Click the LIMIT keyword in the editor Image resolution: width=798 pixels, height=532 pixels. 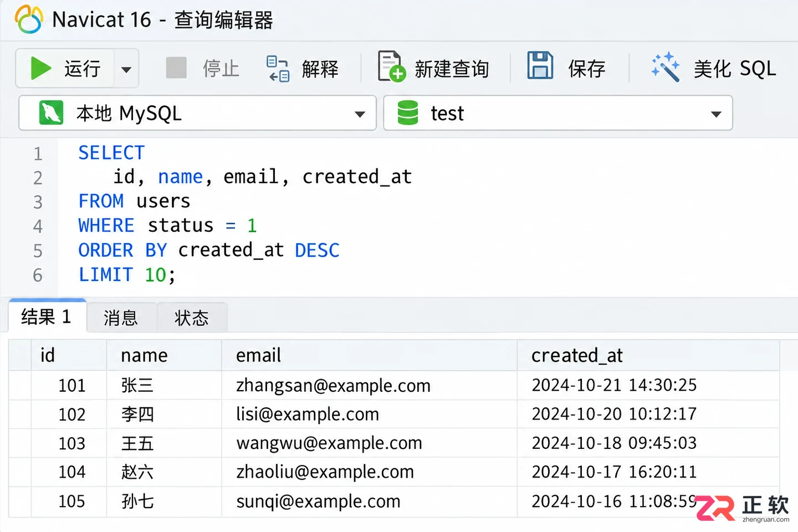[x=106, y=274]
